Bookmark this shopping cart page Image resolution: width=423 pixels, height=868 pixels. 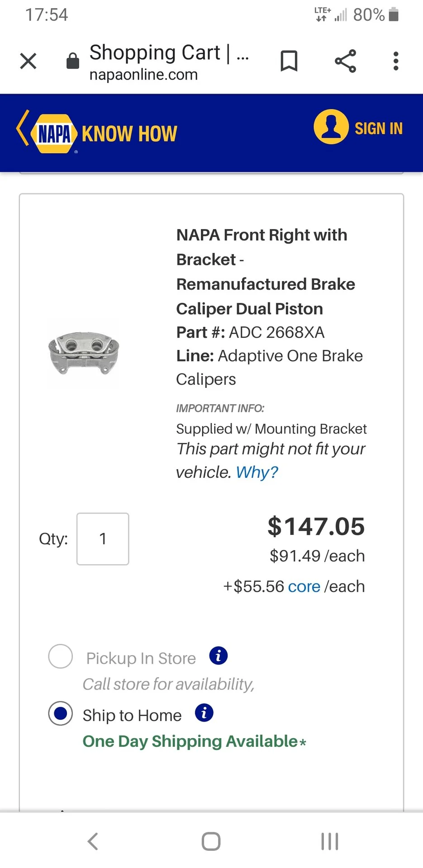(289, 61)
